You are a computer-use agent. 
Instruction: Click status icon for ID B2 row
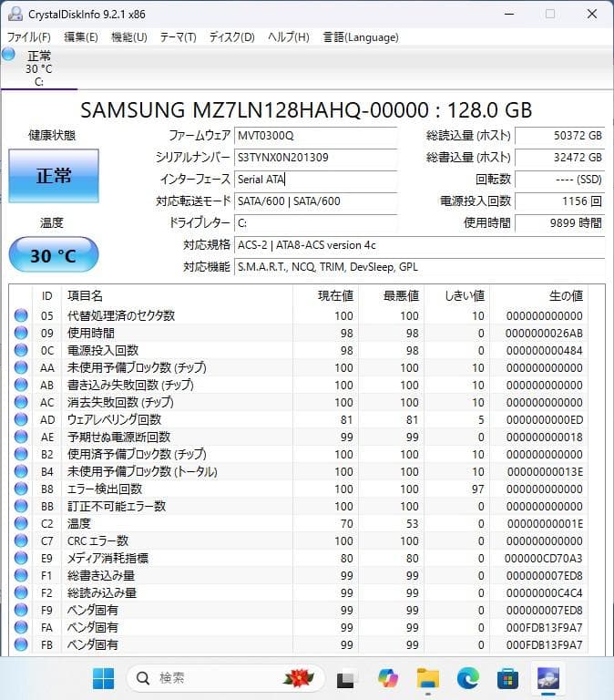(x=21, y=454)
